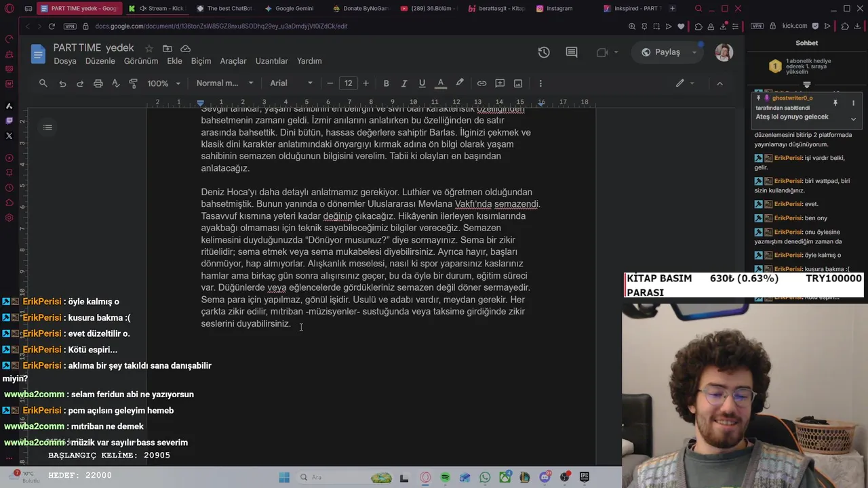Open Twitch in the Opera sidebar
Image resolution: width=868 pixels, height=488 pixels.
(9, 121)
